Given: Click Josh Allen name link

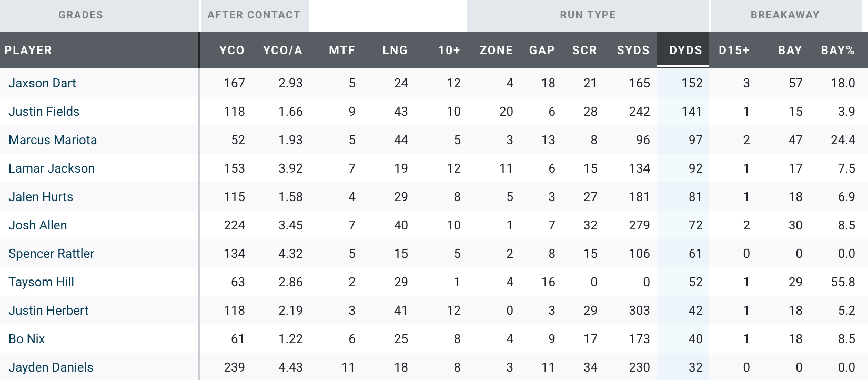Looking at the screenshot, I should click(x=37, y=225).
